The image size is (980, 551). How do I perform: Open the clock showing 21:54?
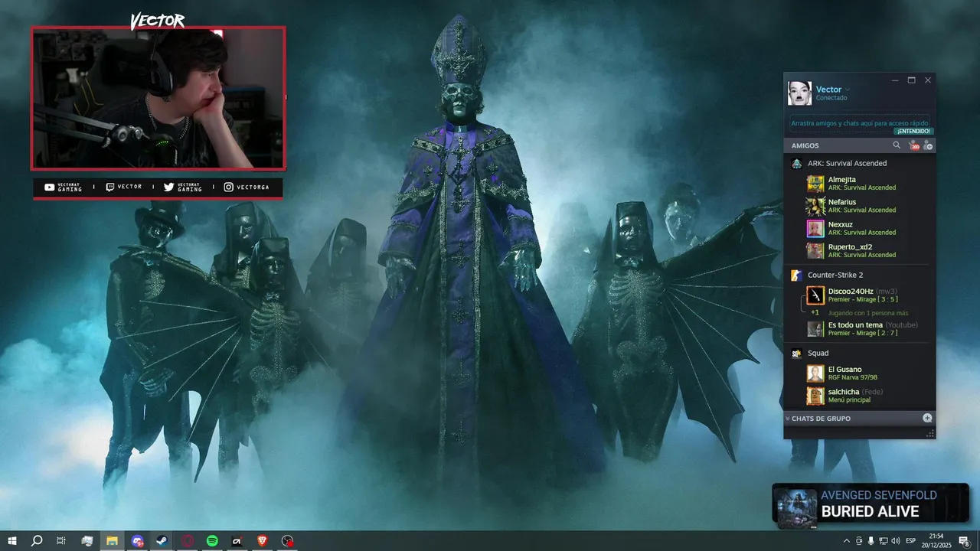[x=936, y=541]
